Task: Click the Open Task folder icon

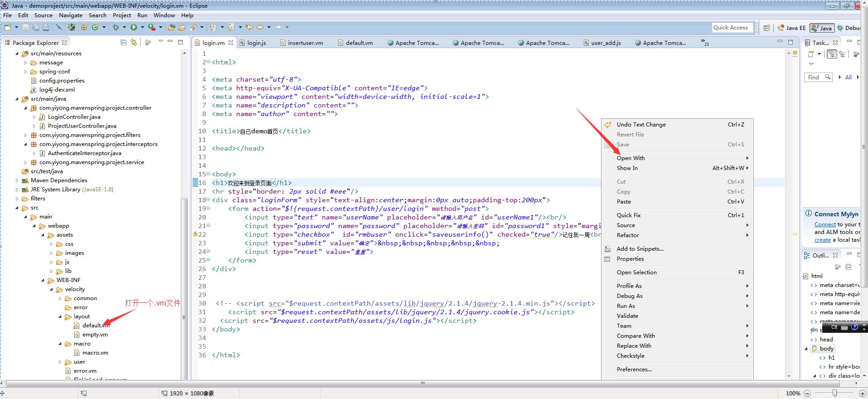Action: pyautogui.click(x=182, y=28)
